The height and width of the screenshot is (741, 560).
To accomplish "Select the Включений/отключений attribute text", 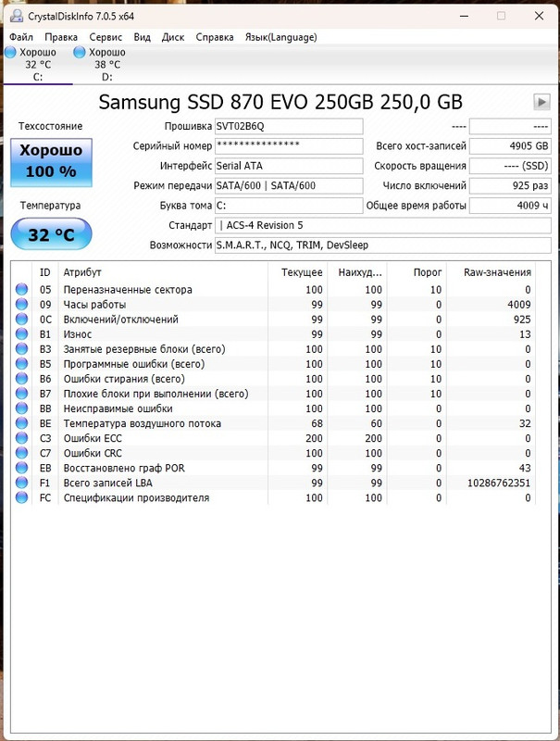I will (x=121, y=320).
